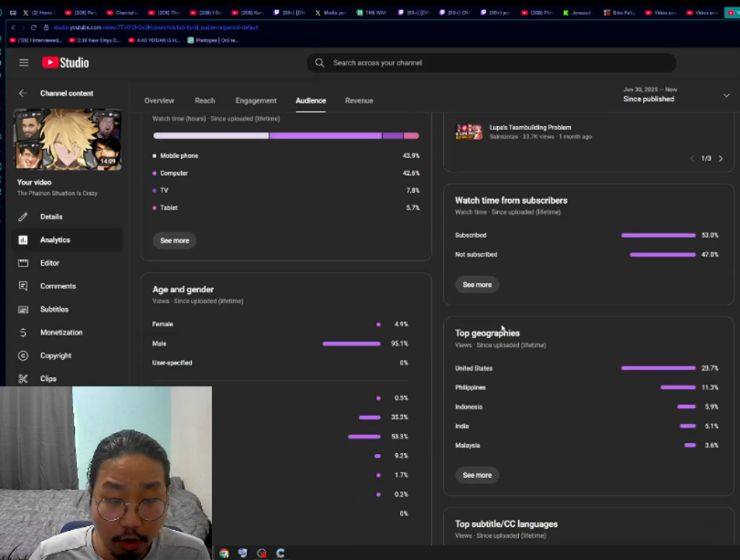Click the YouTube Studio logo
Image resolution: width=740 pixels, height=560 pixels.
point(65,63)
